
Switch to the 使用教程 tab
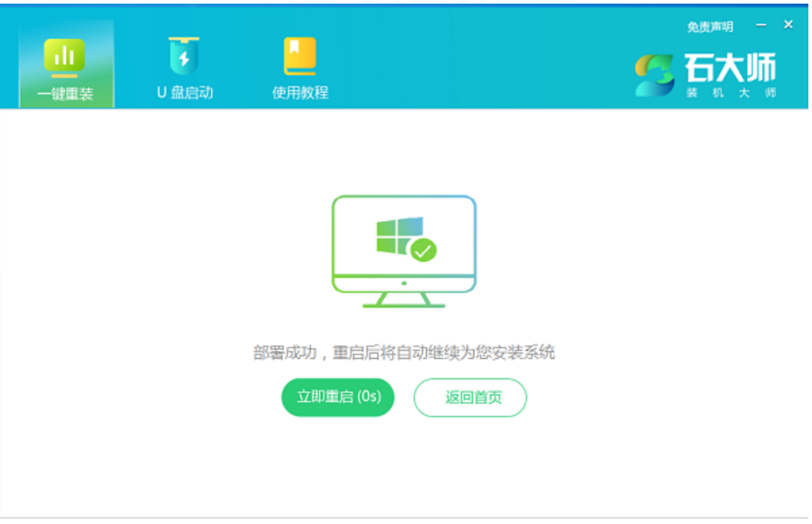pyautogui.click(x=300, y=68)
